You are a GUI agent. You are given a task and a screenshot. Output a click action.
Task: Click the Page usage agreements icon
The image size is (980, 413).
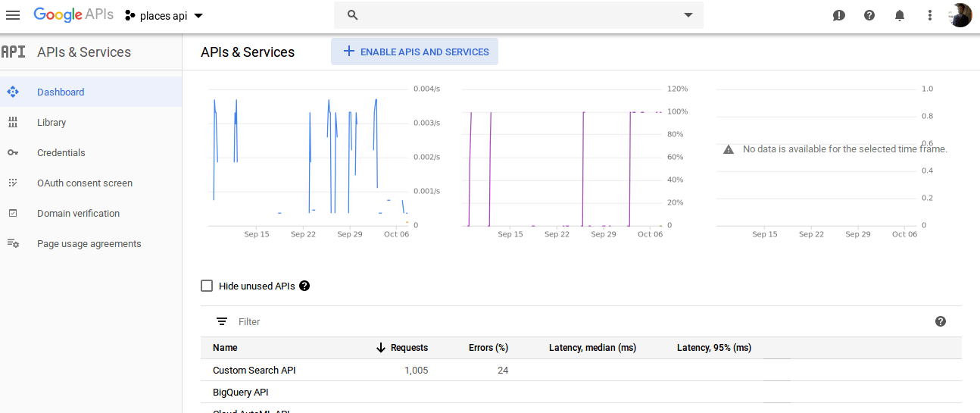coord(13,243)
